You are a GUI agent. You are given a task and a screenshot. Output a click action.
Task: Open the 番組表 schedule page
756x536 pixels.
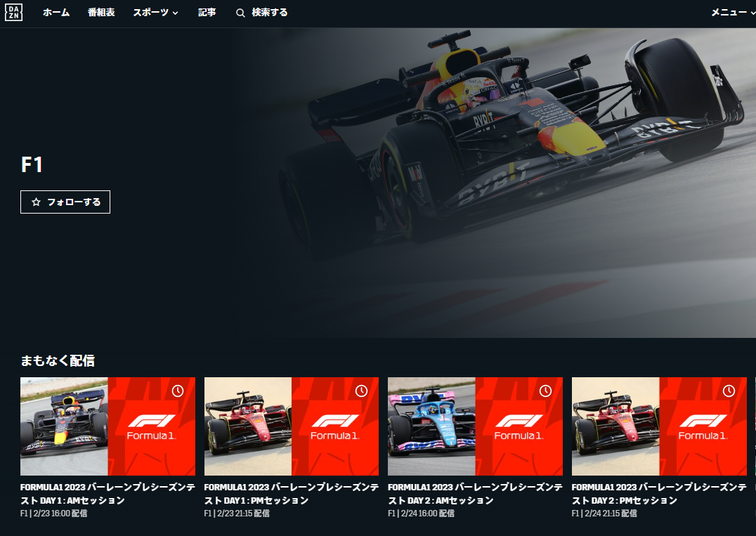[x=101, y=13]
